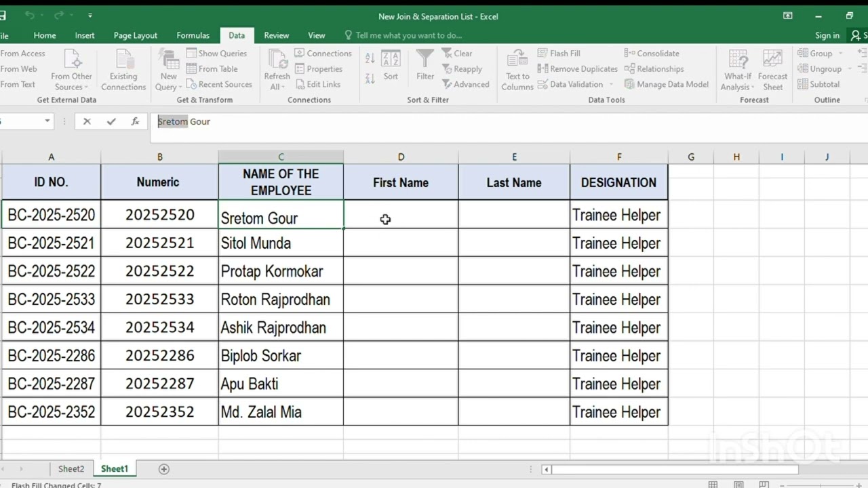Switch to Sheet2 tab
The width and height of the screenshot is (868, 488).
click(x=71, y=469)
